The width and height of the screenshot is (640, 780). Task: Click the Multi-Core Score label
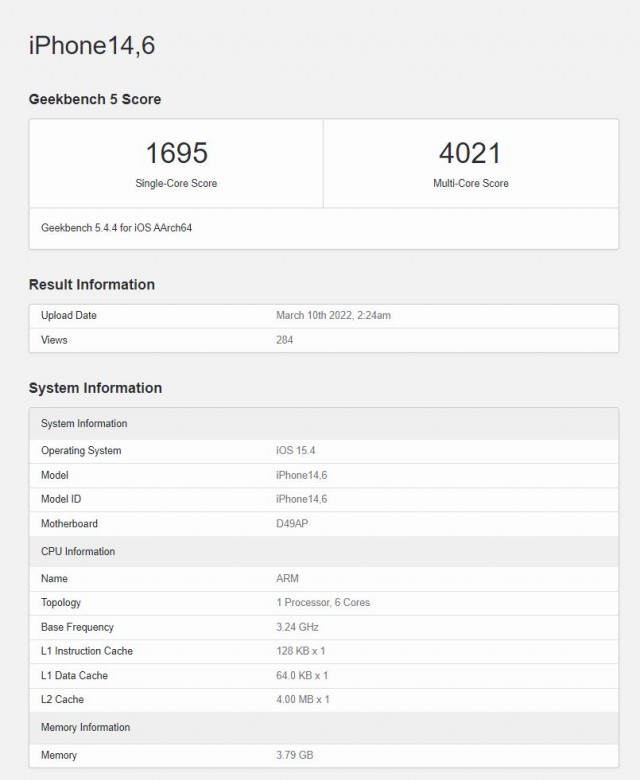(x=470, y=184)
